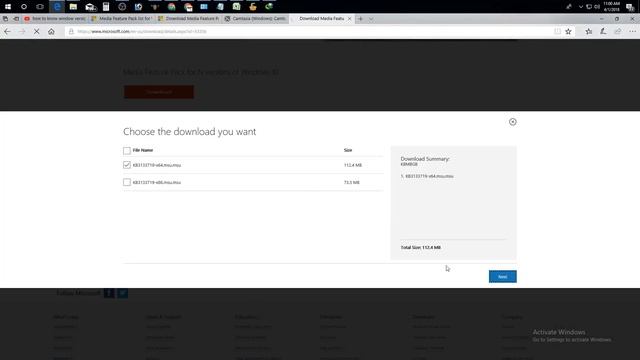The width and height of the screenshot is (640, 360).
Task: Open Task View in the taskbar
Action: (x=40, y=7)
